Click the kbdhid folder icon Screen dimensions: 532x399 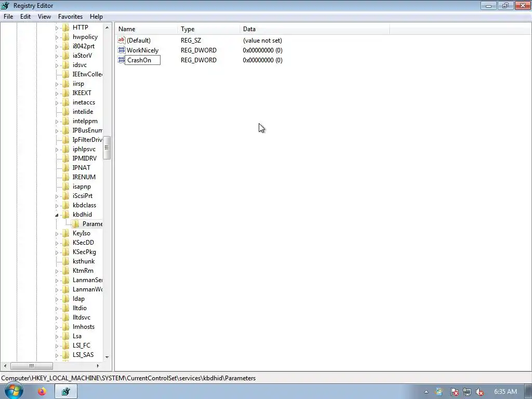[x=66, y=215]
